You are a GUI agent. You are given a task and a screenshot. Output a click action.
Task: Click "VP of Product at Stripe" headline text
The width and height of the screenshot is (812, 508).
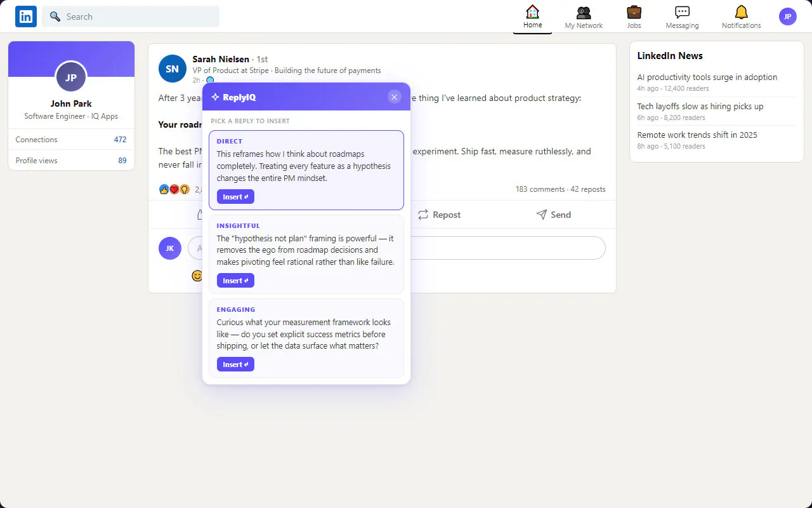pyautogui.click(x=231, y=70)
